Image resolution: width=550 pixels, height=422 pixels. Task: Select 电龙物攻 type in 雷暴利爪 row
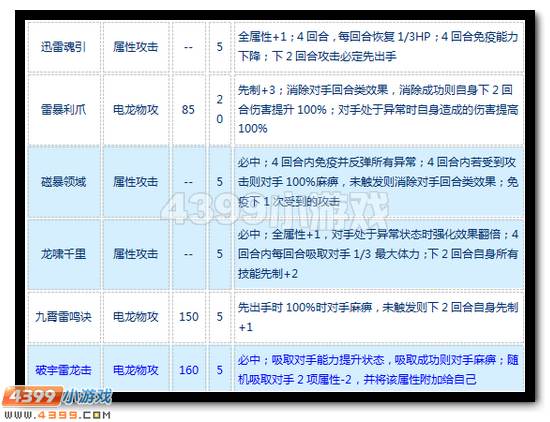point(135,109)
